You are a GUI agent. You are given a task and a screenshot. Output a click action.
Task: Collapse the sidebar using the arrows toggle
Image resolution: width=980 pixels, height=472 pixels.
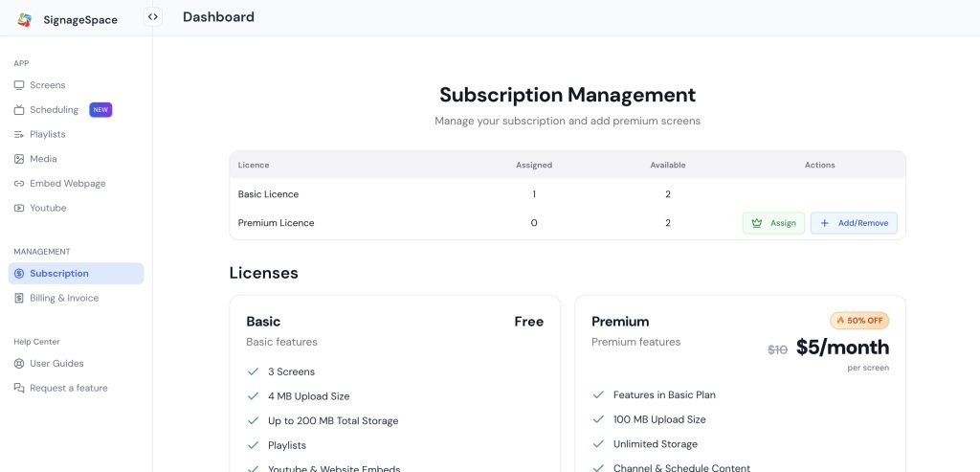point(153,16)
